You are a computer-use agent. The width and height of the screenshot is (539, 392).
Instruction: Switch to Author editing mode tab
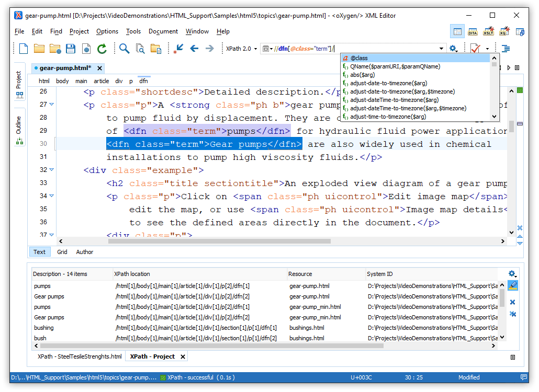tap(85, 252)
